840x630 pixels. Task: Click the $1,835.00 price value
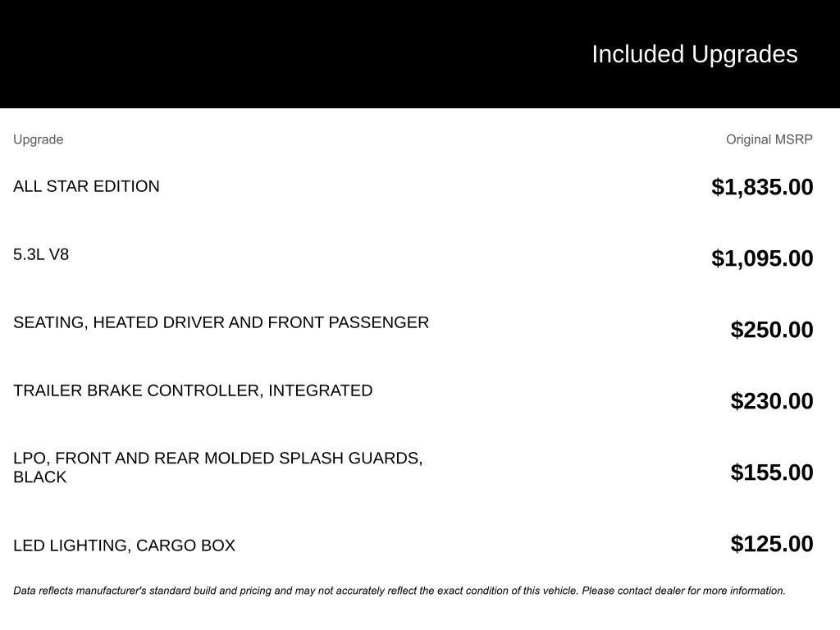pos(762,187)
